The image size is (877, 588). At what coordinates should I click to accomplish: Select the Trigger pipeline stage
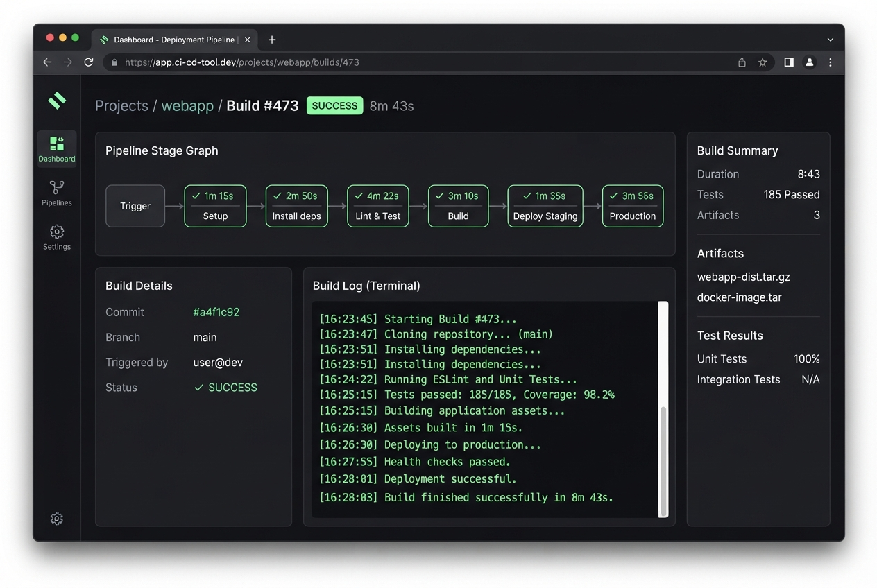[135, 206]
